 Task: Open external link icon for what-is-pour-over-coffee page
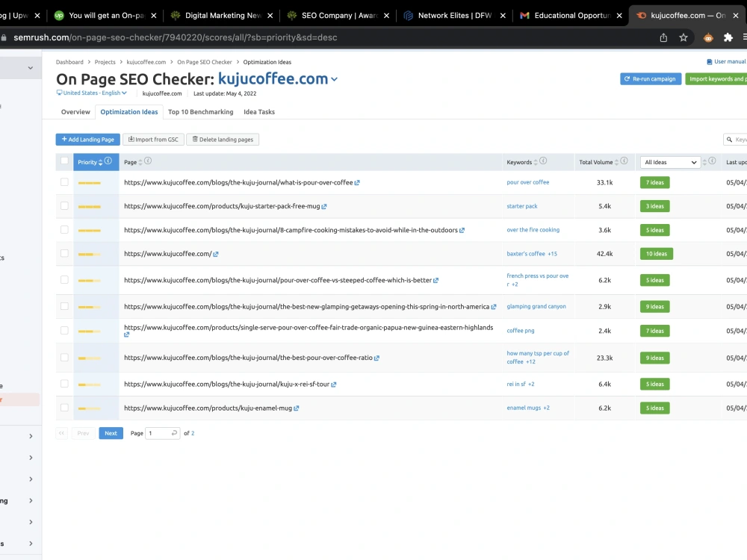tap(357, 183)
